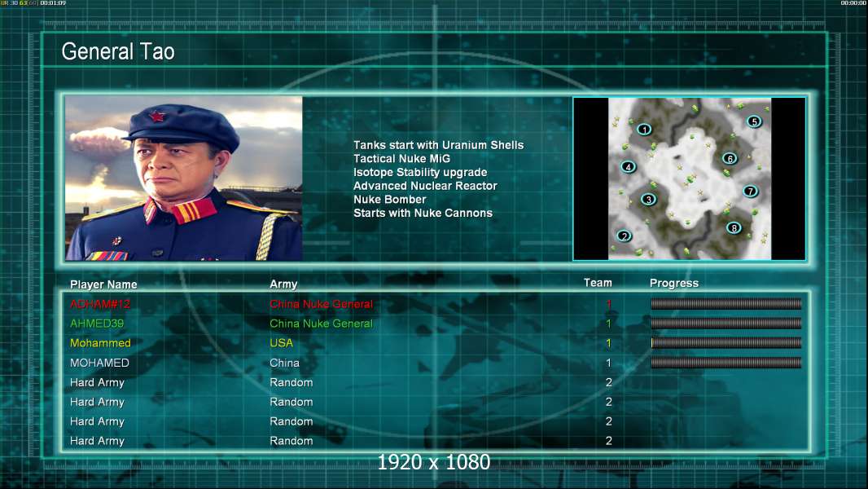The height and width of the screenshot is (489, 868).
Task: Click start position marker 1 on minimap
Action: [x=644, y=130]
